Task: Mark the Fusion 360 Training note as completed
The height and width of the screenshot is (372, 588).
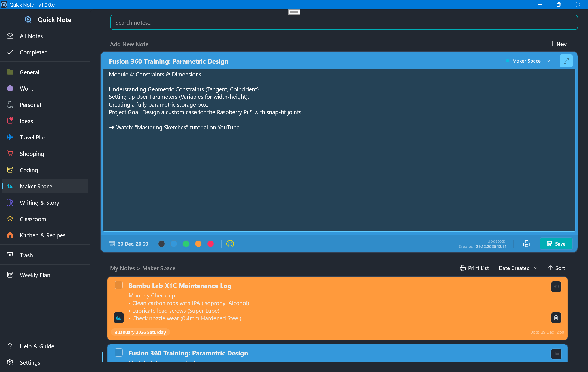Action: [x=119, y=352]
